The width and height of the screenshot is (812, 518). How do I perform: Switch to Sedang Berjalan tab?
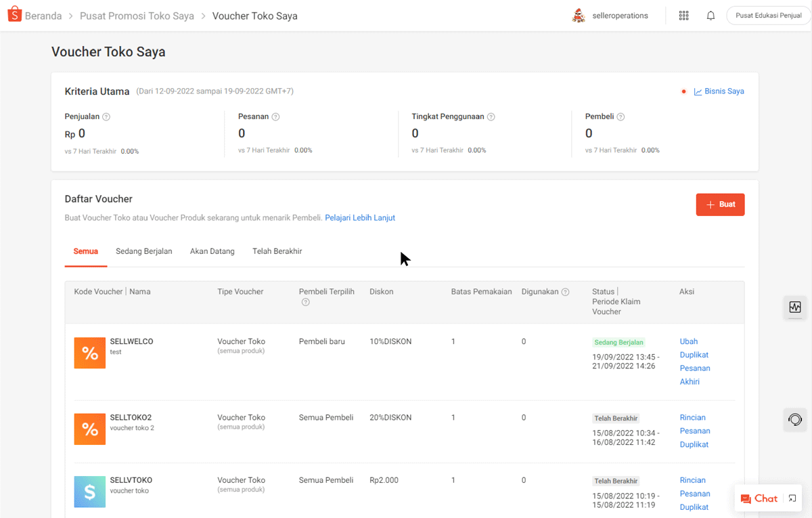click(x=143, y=251)
